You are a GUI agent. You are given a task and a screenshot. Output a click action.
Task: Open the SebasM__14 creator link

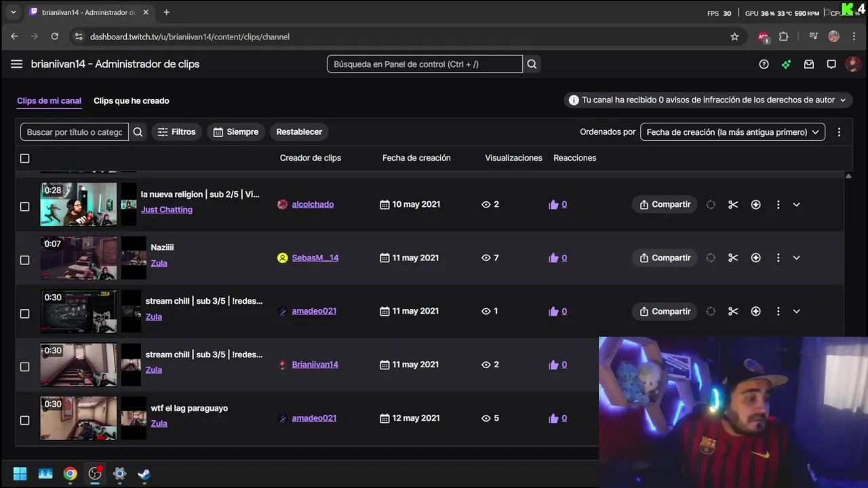point(315,258)
